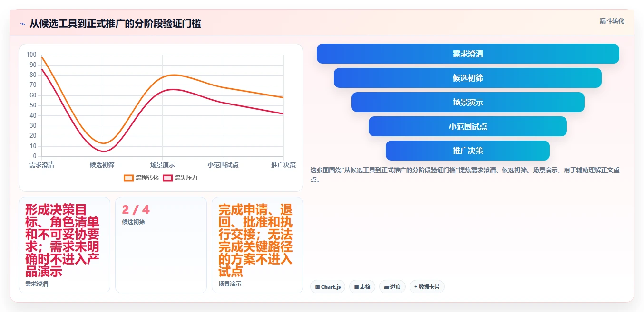
Task: Click the 进度 tag chip
Action: tap(392, 287)
